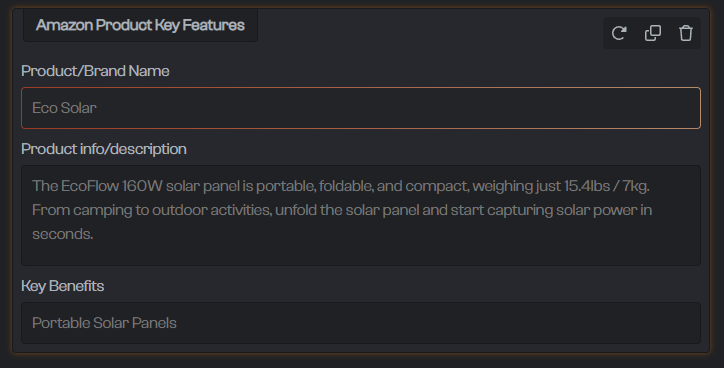Click the "Product/Brand Name" field label

coord(95,71)
